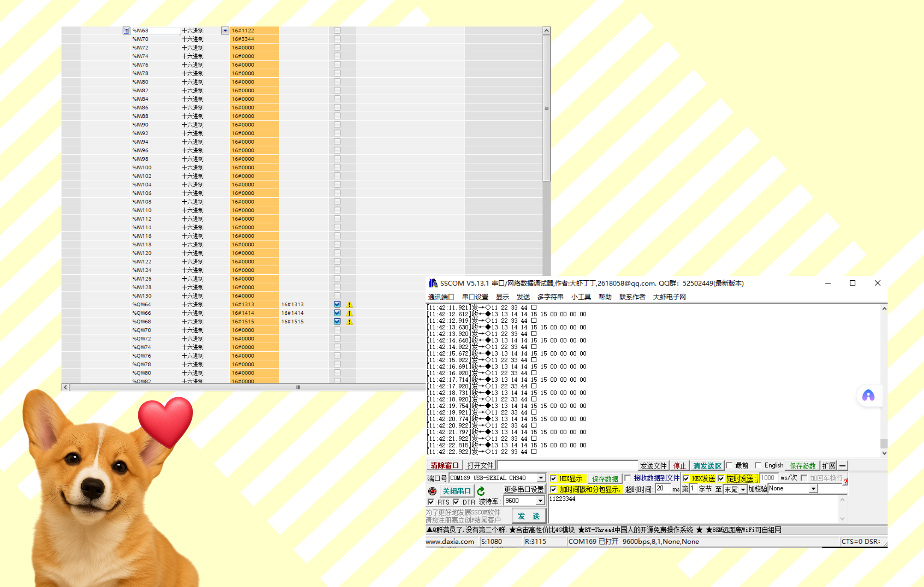Click the watch table horizontal scrollbar thumb
This screenshot has height=587, width=924.
click(298, 387)
